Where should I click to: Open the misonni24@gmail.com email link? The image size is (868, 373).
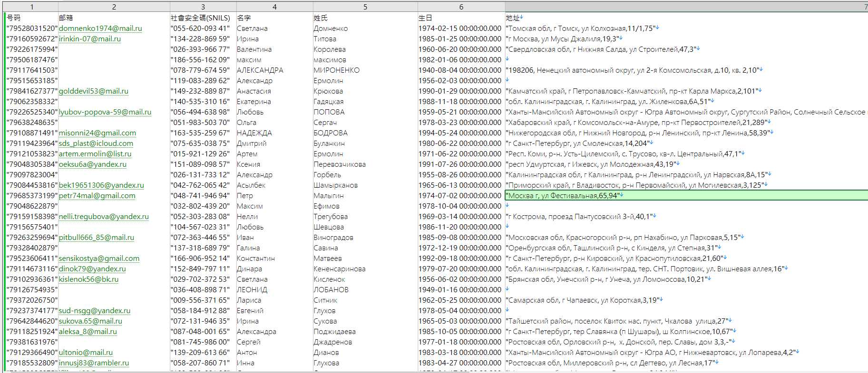coord(98,133)
